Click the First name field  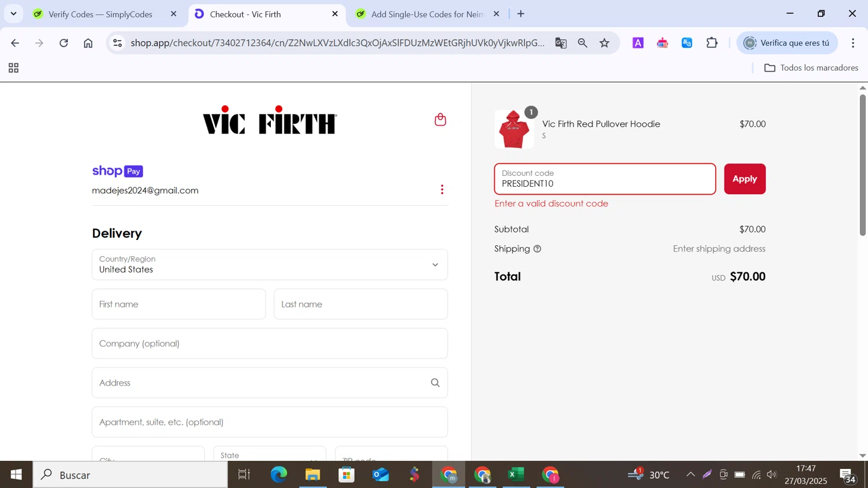pyautogui.click(x=179, y=304)
